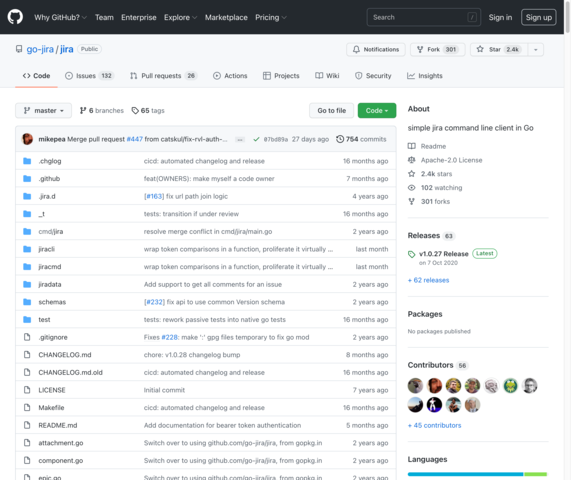Click the Search input field

(424, 17)
